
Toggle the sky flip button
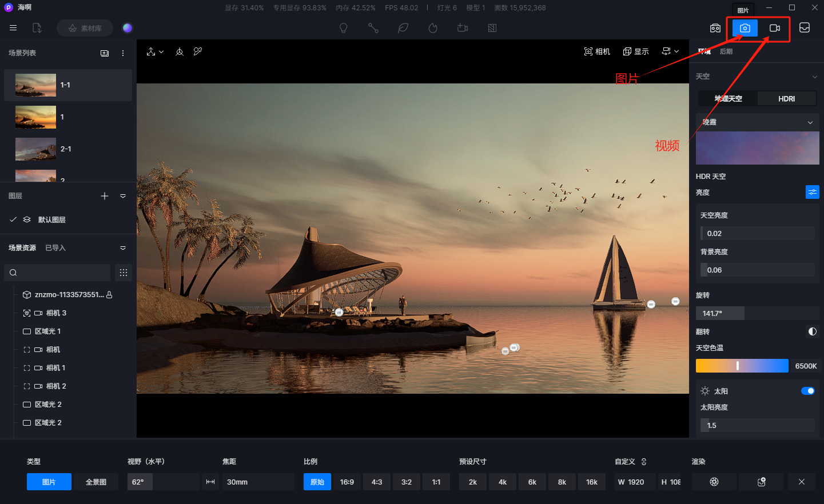tap(812, 331)
